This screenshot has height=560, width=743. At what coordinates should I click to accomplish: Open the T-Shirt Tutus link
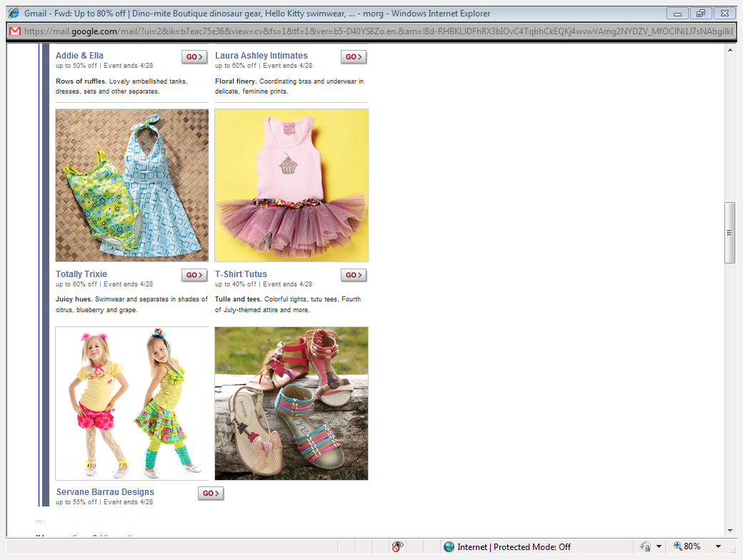241,274
